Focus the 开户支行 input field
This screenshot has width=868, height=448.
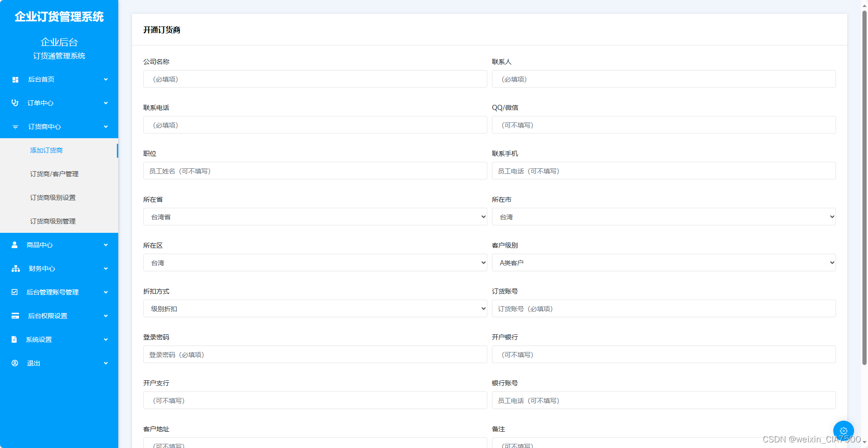point(315,400)
